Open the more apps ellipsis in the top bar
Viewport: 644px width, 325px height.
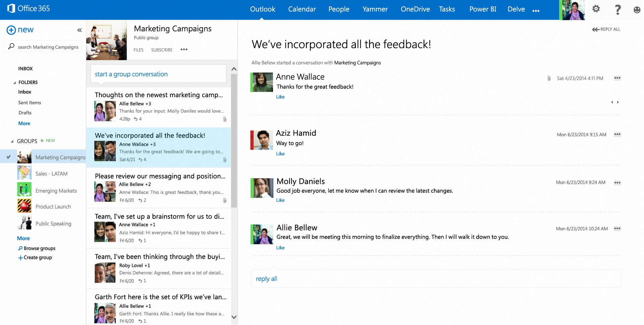(536, 11)
